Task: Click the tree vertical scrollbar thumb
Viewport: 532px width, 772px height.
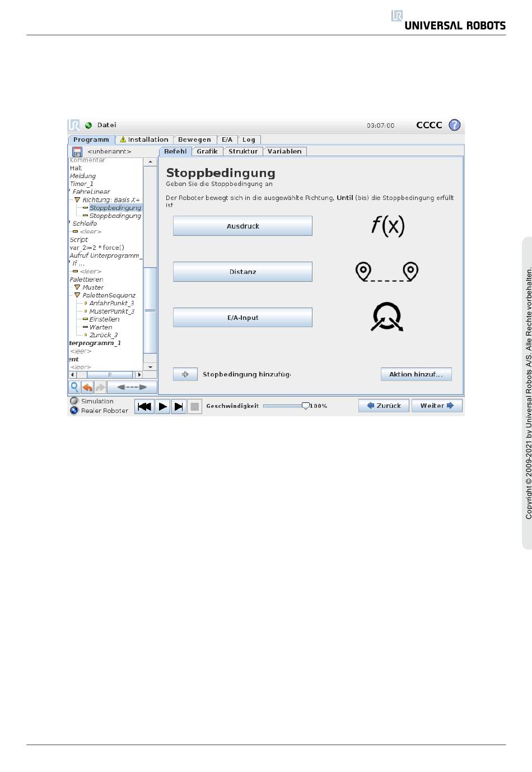Action: point(150,310)
